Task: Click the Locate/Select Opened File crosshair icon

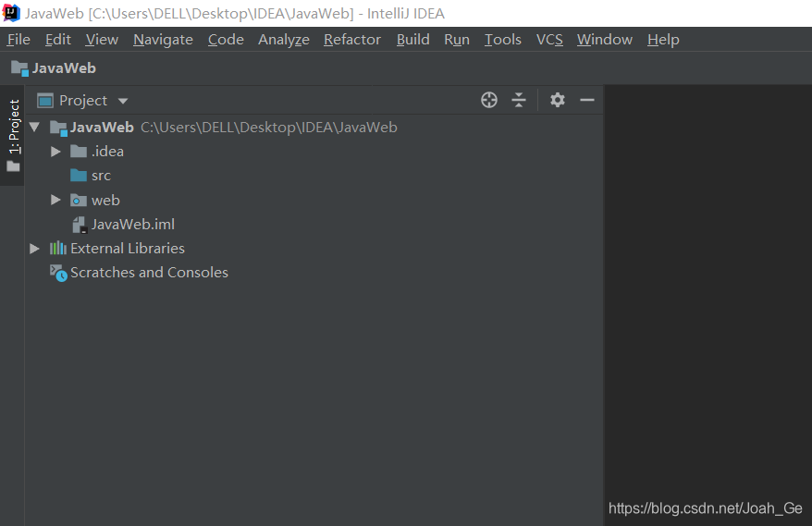Action: pyautogui.click(x=489, y=100)
